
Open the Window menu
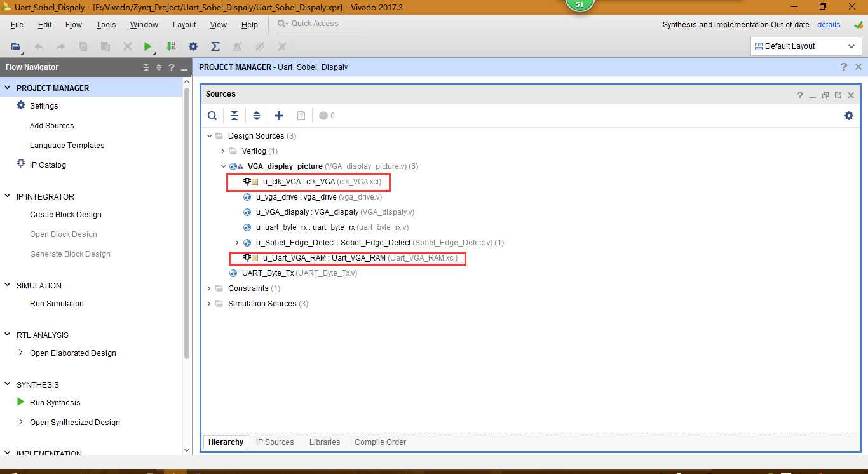click(144, 25)
